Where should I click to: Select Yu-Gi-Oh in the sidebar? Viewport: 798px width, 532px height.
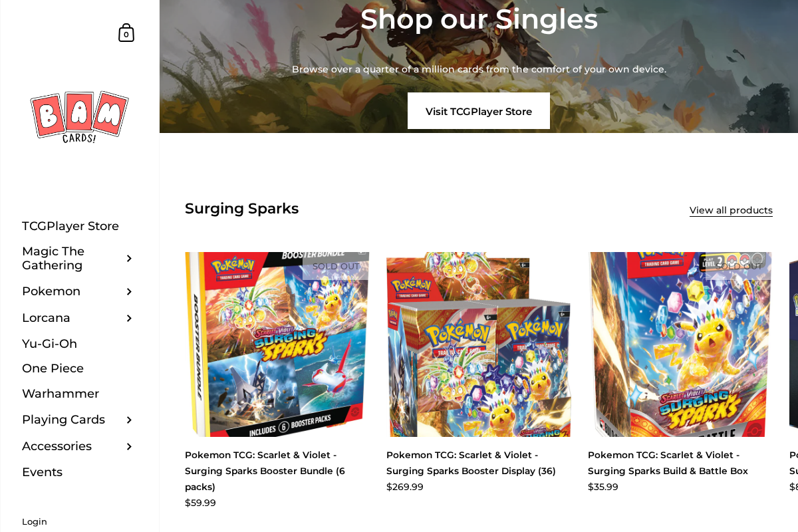click(x=49, y=343)
